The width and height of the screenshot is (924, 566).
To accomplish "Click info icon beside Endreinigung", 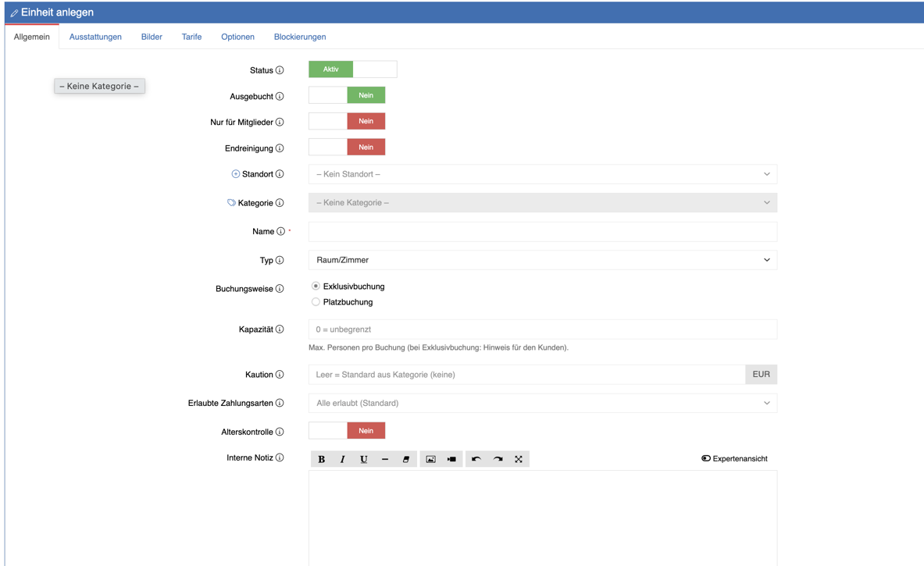I will point(280,148).
